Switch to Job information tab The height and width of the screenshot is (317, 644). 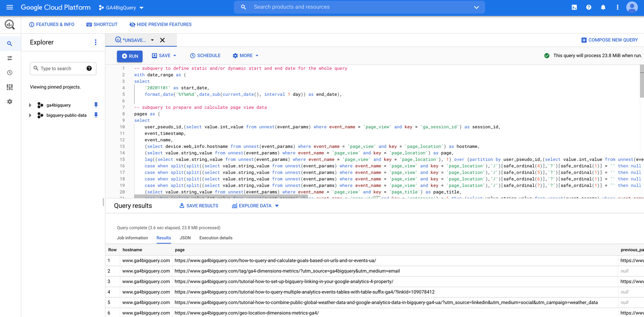(x=132, y=238)
